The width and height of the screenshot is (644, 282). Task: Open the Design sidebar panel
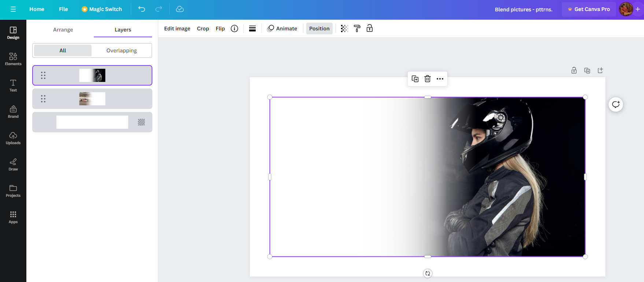coord(13,33)
